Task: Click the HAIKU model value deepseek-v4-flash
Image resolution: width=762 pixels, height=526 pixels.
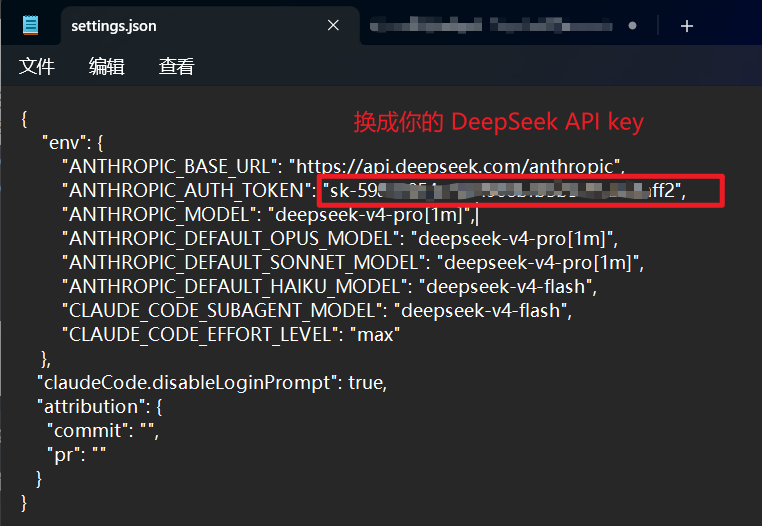Action: 505,287
